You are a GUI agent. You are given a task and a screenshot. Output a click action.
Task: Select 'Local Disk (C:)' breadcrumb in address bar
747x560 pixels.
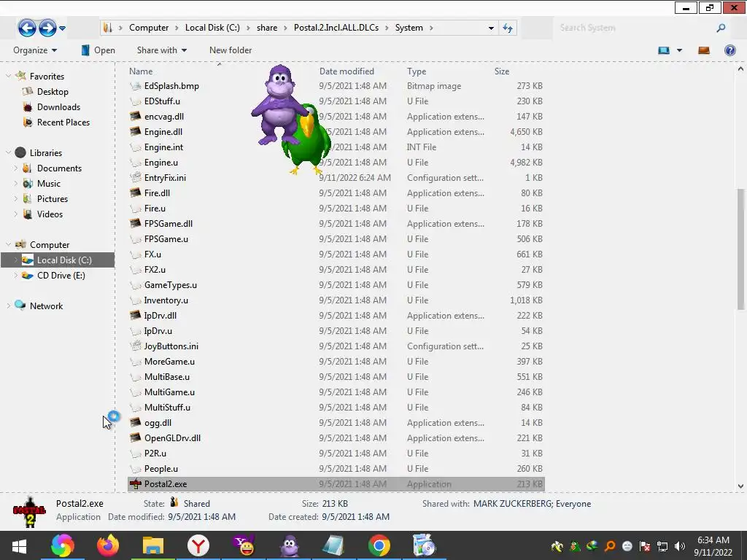point(212,28)
